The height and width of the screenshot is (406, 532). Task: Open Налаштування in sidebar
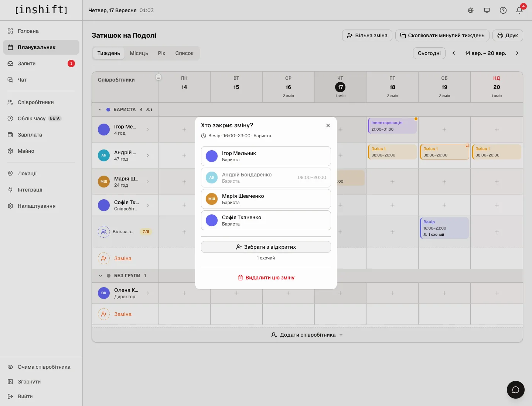tap(41, 206)
